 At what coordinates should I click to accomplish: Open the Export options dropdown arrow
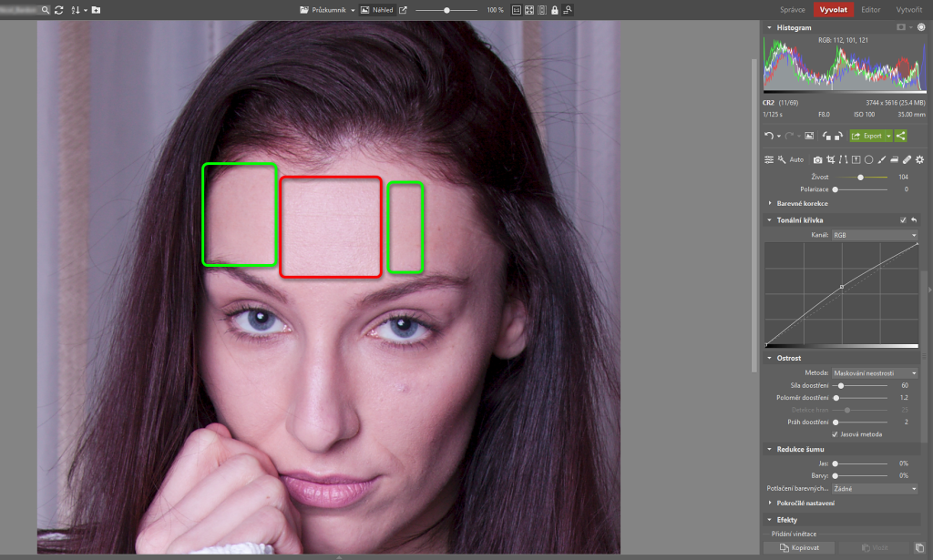coord(888,136)
